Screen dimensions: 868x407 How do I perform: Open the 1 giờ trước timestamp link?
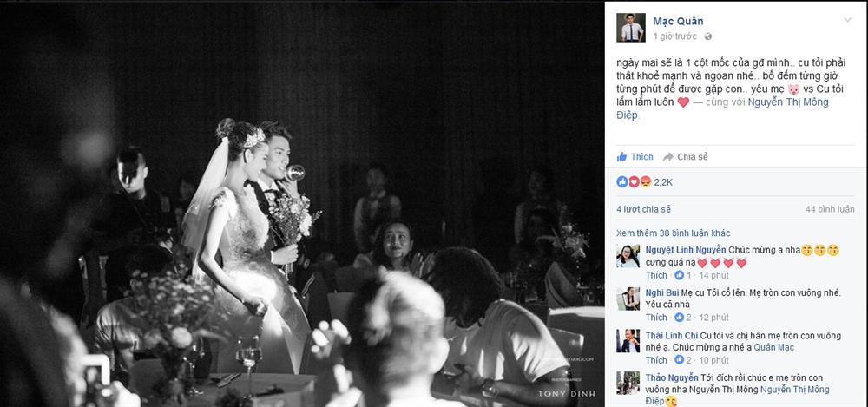click(x=674, y=36)
